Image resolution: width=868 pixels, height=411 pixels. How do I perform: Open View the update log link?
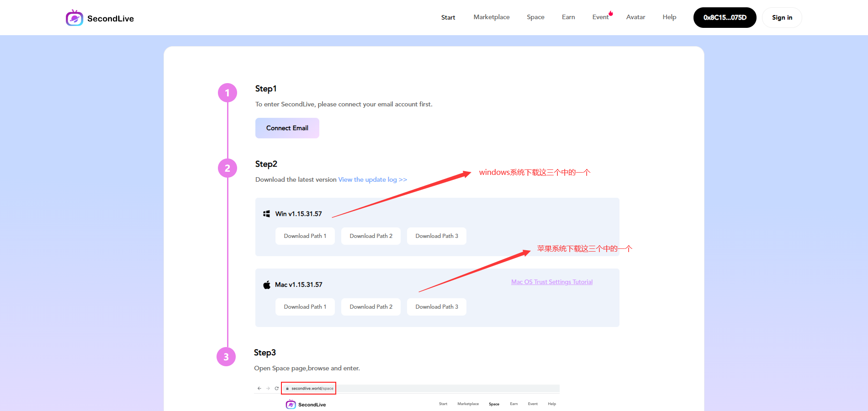(372, 179)
